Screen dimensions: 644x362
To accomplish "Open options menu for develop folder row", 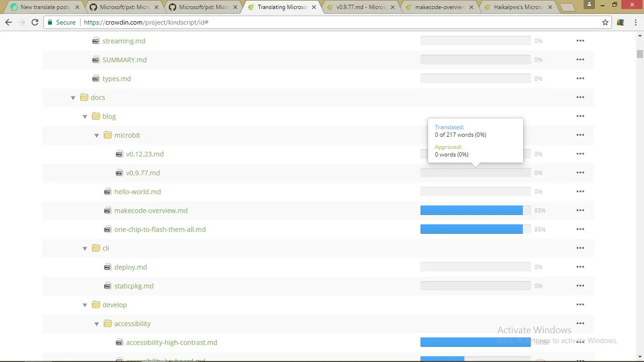I will [580, 305].
